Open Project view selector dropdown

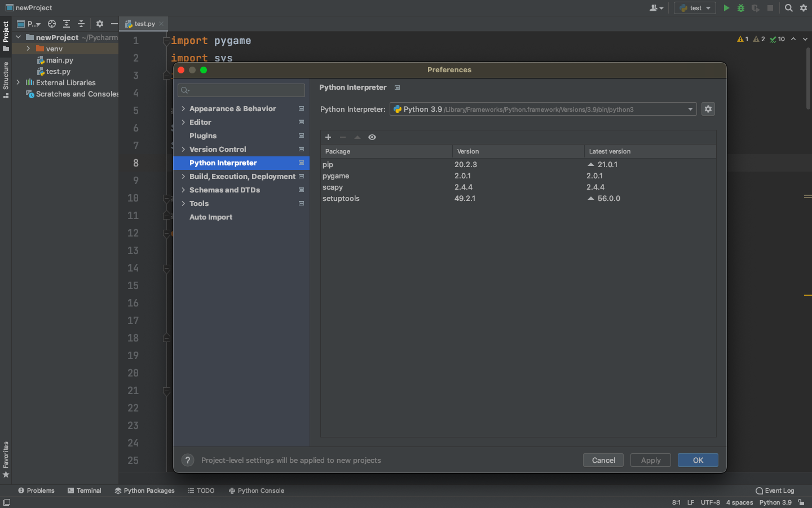tap(29, 24)
